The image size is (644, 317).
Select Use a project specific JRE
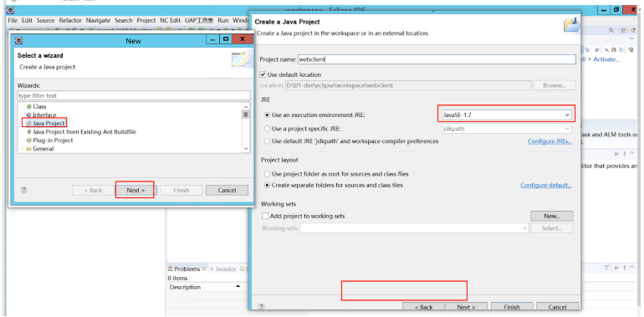click(x=268, y=129)
